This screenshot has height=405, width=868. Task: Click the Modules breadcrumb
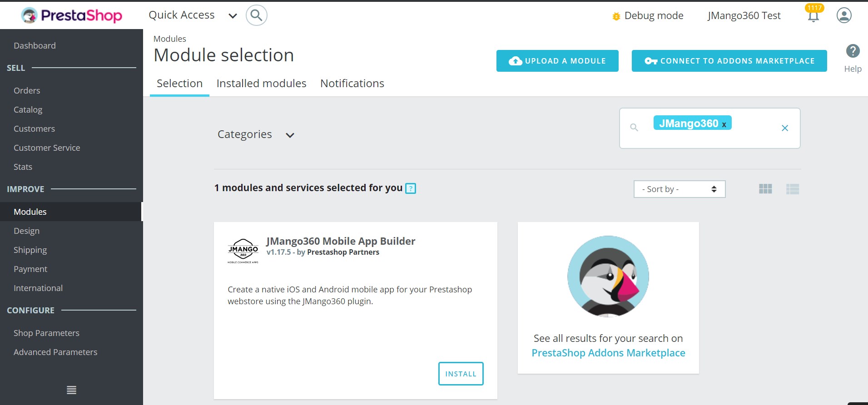click(169, 39)
